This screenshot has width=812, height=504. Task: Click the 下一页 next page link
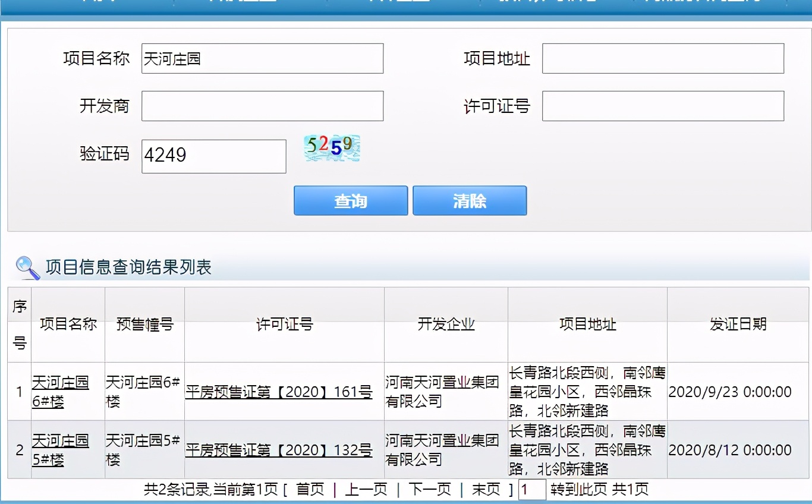coord(429,490)
